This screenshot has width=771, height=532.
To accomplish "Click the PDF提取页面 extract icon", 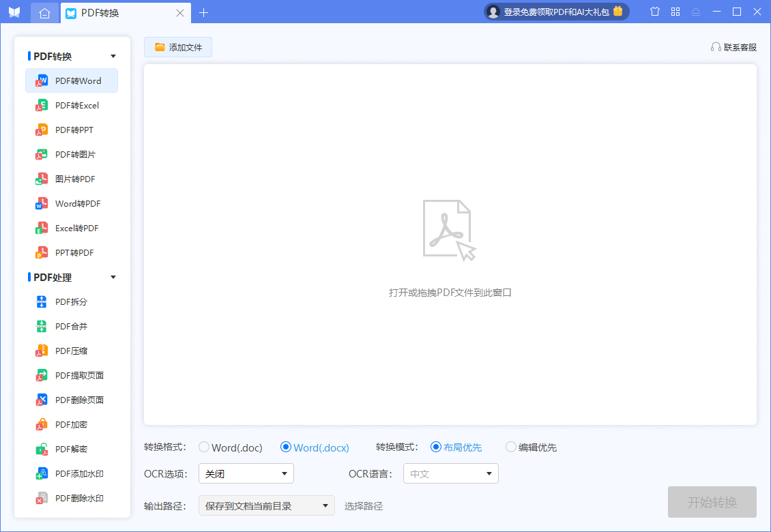I will click(42, 376).
